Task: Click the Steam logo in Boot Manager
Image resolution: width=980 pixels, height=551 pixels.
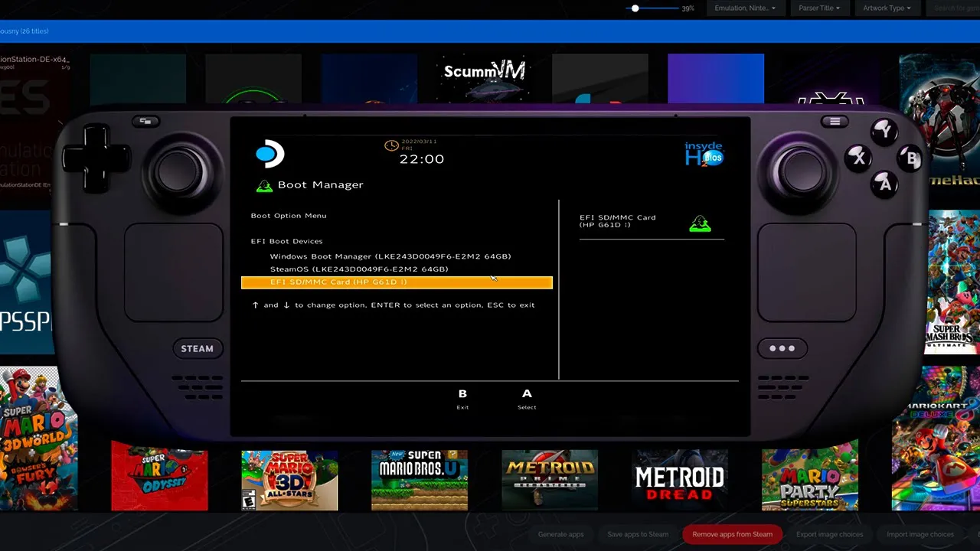Action: tap(269, 155)
